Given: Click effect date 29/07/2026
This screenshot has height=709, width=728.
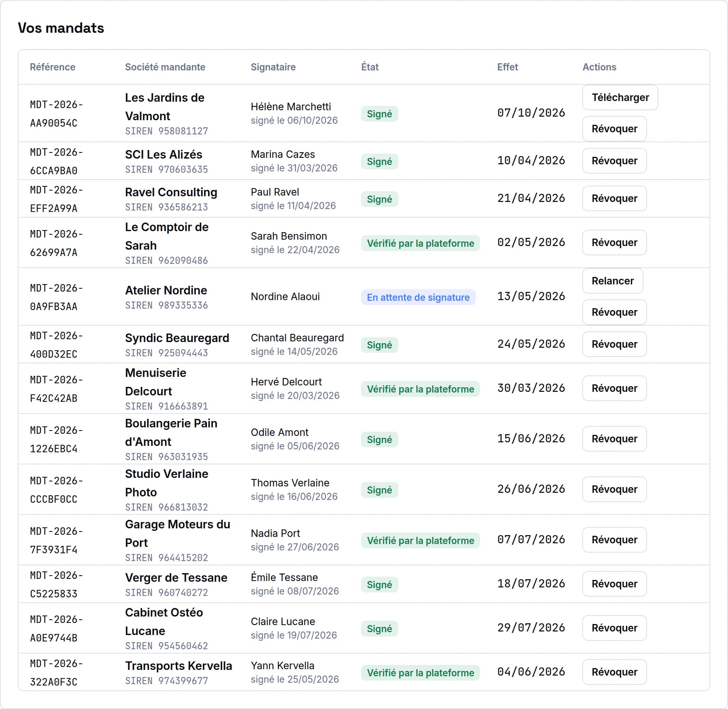Looking at the screenshot, I should point(531,628).
